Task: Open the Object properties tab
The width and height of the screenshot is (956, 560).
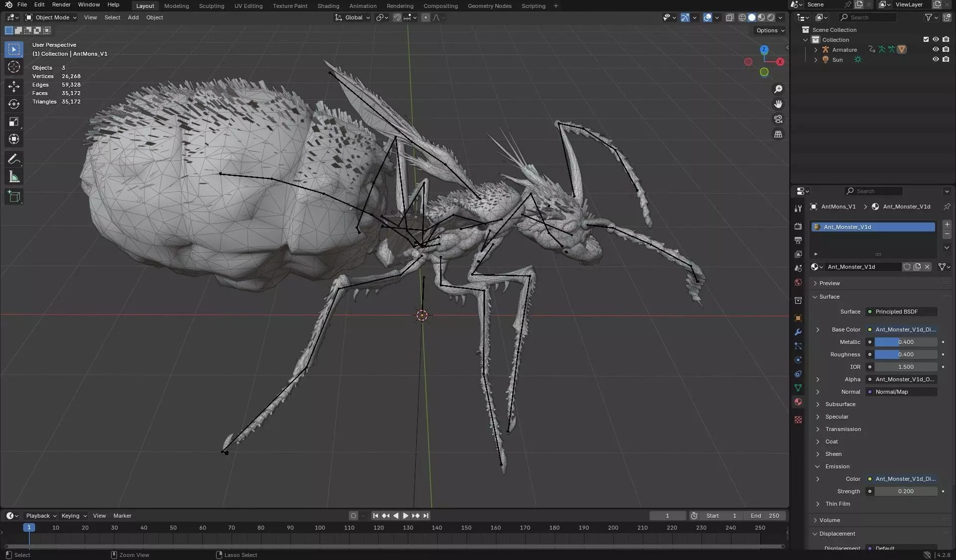Action: 798,318
